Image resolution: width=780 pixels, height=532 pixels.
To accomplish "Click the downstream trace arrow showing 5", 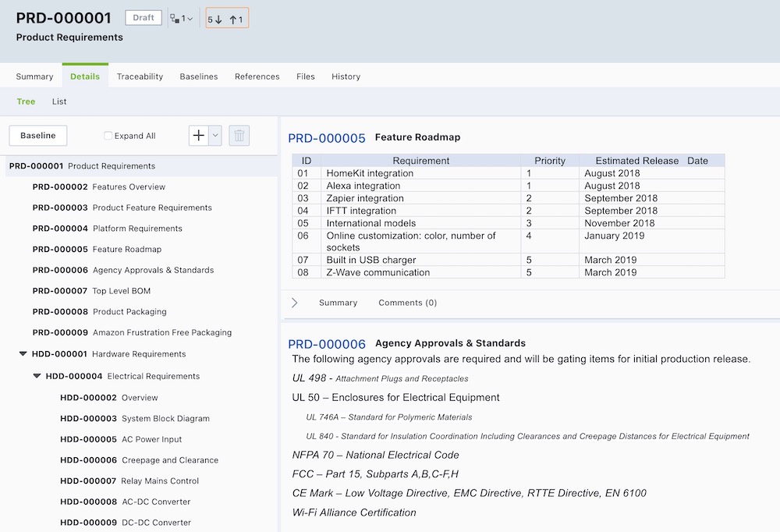I will click(x=215, y=20).
